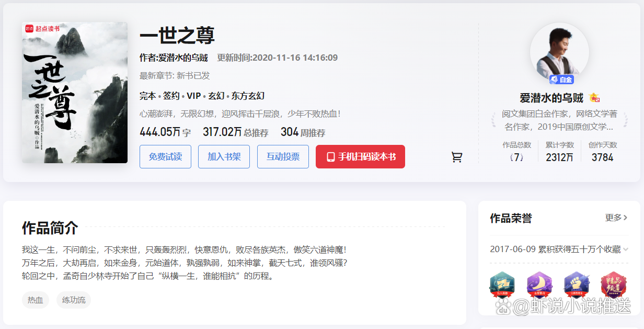Expand the 2017-06-09 honor record dropdown
This screenshot has height=329, width=644.
pyautogui.click(x=625, y=249)
